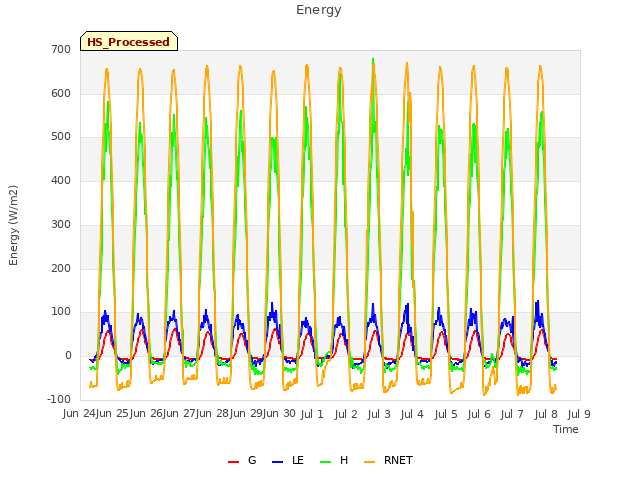The height and width of the screenshot is (480, 640).
Task: Click the Time axis label
Action: 566,429
